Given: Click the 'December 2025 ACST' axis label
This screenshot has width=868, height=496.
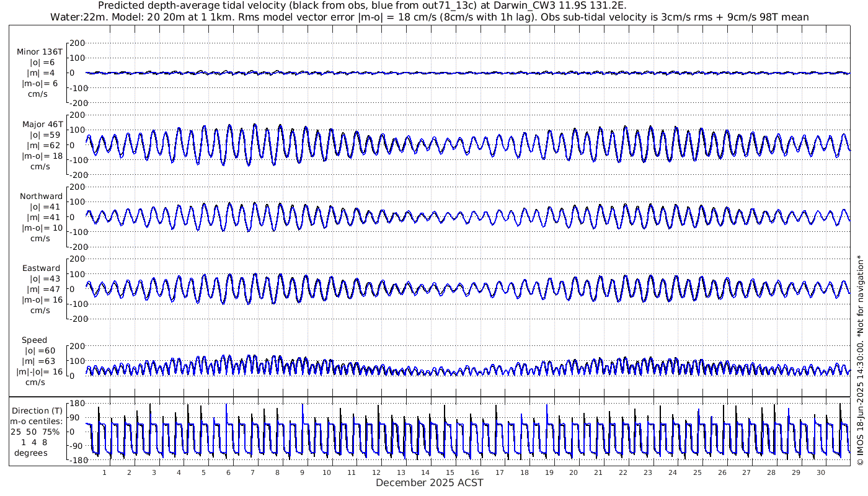Looking at the screenshot, I should [429, 482].
